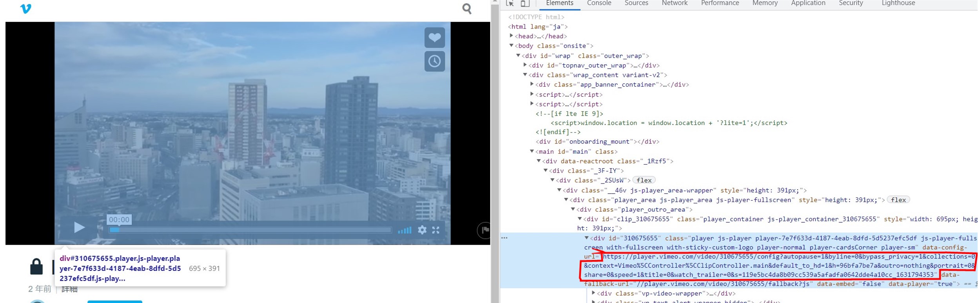This screenshot has height=303, width=980.
Task: Click the video progress bar
Action: coord(251,230)
